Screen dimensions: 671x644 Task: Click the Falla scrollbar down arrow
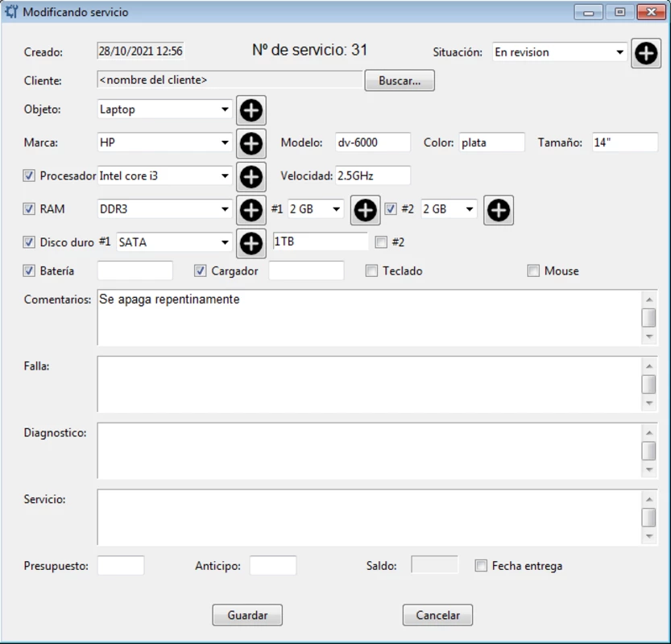649,403
